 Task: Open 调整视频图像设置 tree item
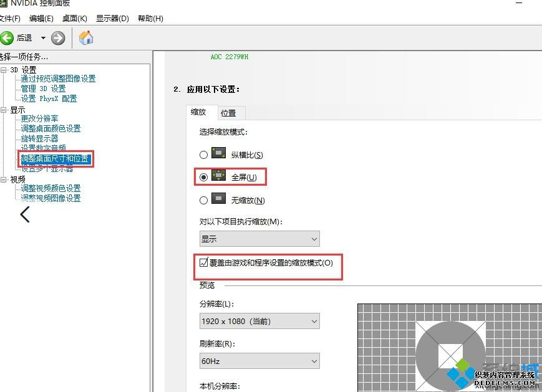51,198
